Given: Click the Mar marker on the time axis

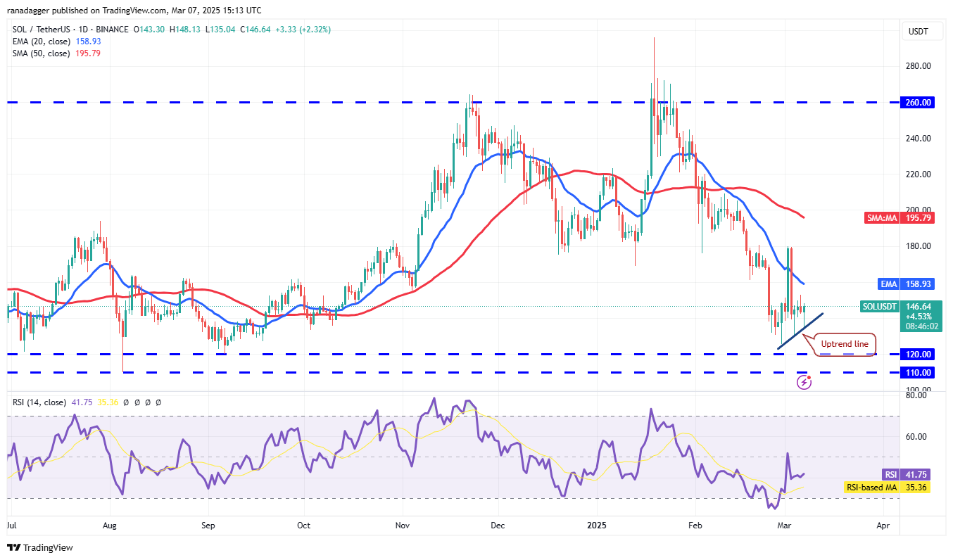Looking at the screenshot, I should 780,525.
